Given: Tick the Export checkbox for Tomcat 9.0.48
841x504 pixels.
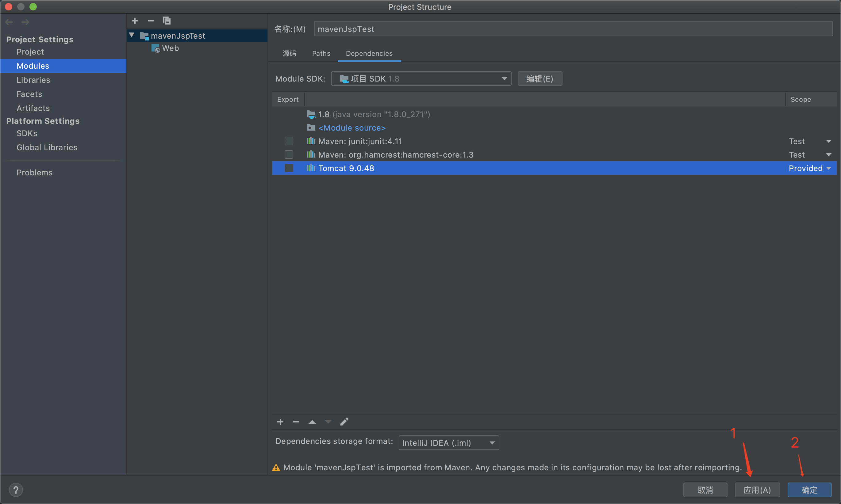Looking at the screenshot, I should pos(289,168).
